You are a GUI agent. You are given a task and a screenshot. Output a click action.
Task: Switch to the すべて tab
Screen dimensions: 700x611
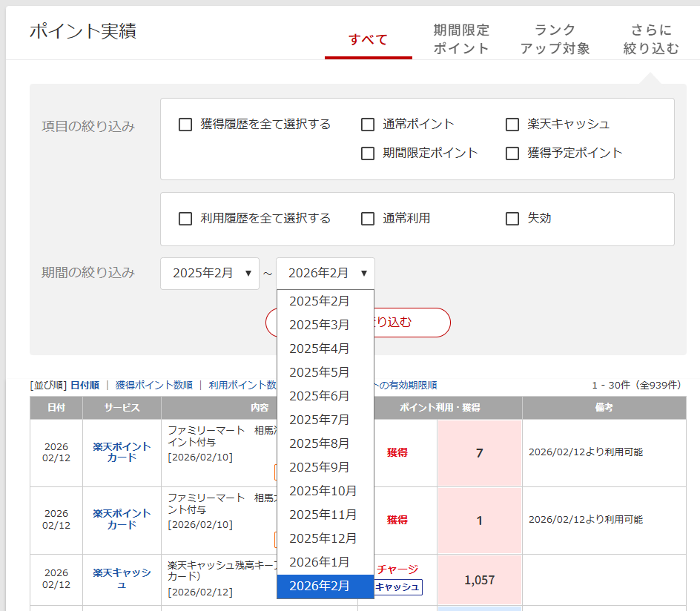coord(368,40)
